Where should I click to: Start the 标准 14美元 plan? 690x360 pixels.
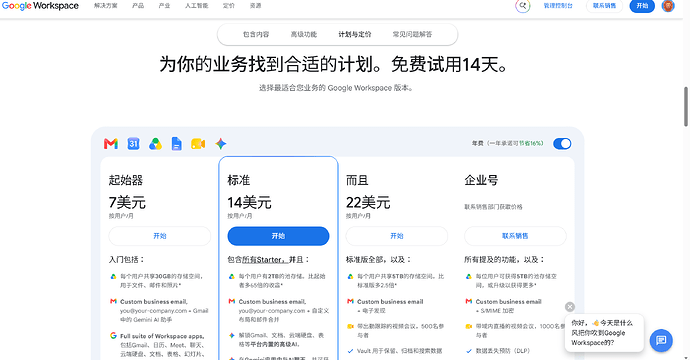tap(278, 236)
